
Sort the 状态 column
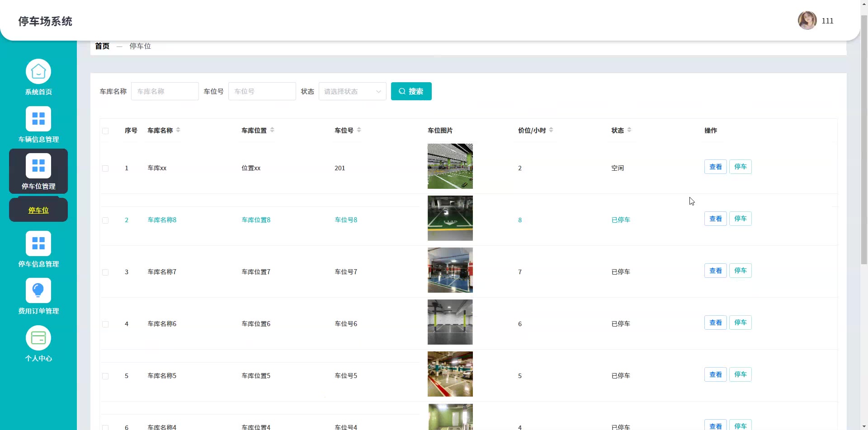click(x=629, y=130)
